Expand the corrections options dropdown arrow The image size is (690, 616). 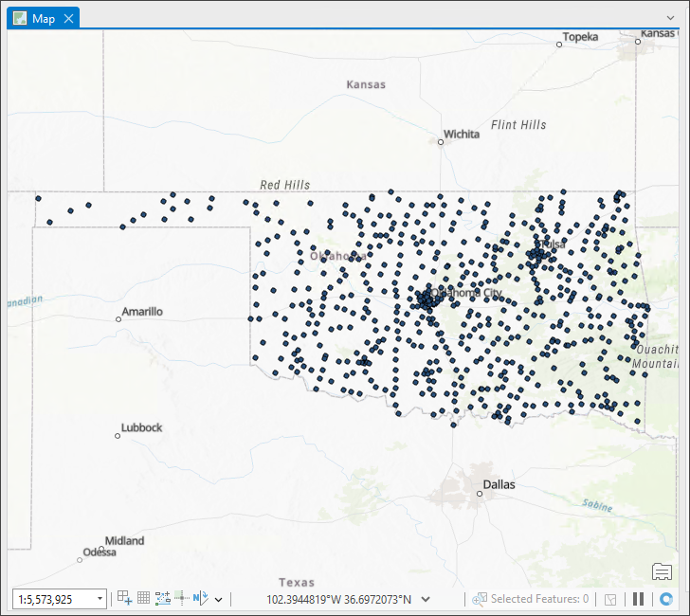219,599
